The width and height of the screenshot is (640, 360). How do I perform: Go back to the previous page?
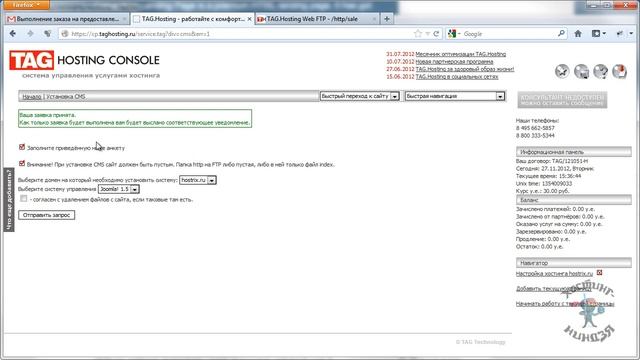13,33
